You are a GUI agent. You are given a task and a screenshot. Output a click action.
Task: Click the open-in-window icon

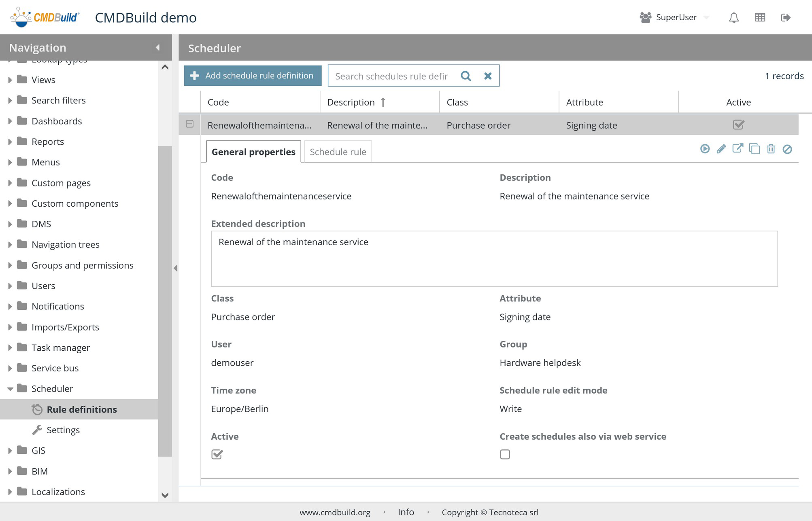click(738, 148)
